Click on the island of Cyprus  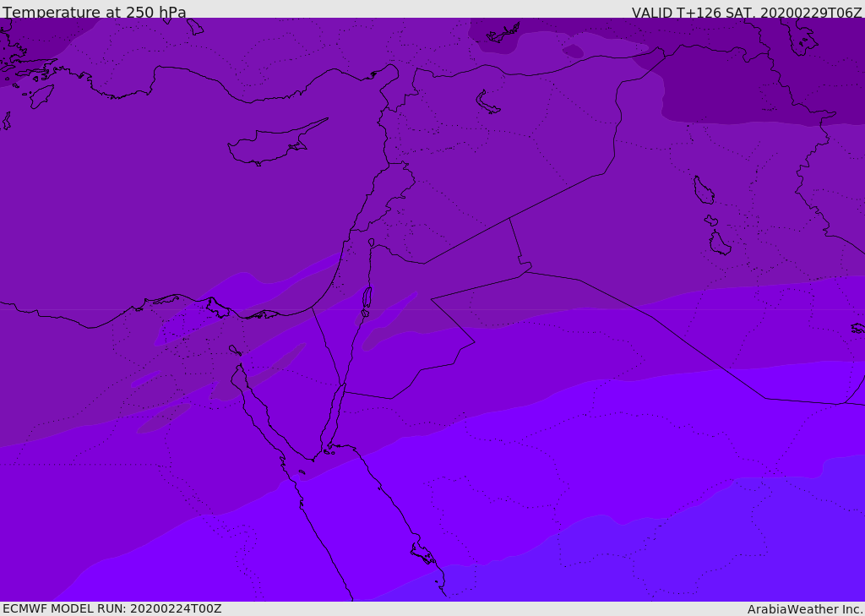click(x=270, y=145)
